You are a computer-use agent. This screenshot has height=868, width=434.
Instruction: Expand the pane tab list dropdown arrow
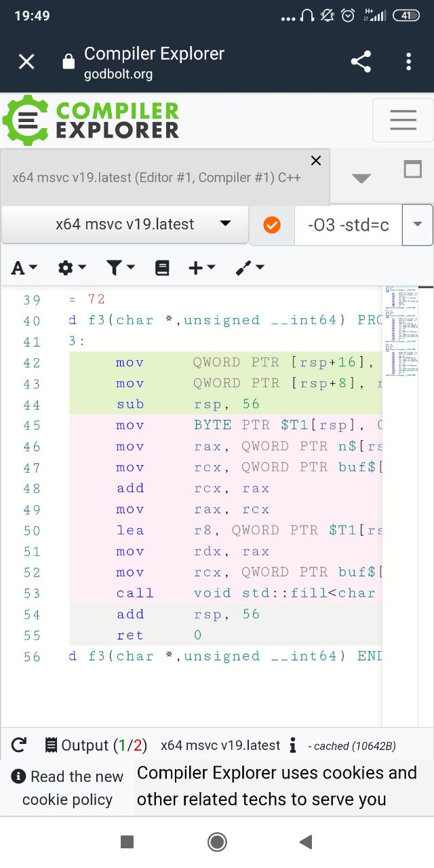coord(362,178)
